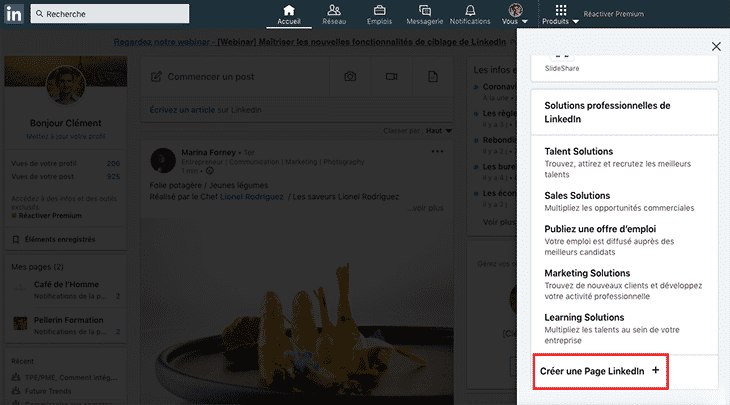Click group icon beside TPE/PME
The width and height of the screenshot is (730, 405).
point(16,377)
